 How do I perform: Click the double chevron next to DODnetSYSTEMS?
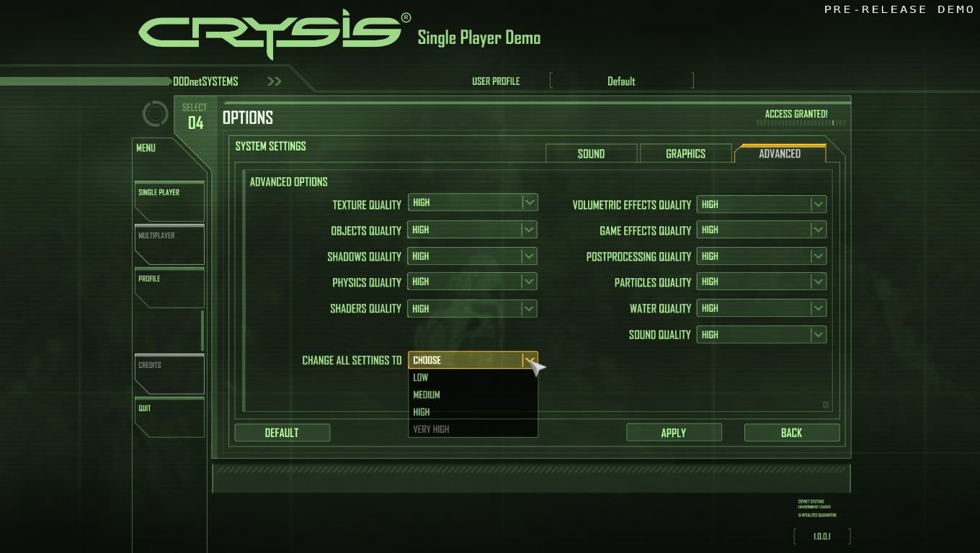pyautogui.click(x=274, y=81)
